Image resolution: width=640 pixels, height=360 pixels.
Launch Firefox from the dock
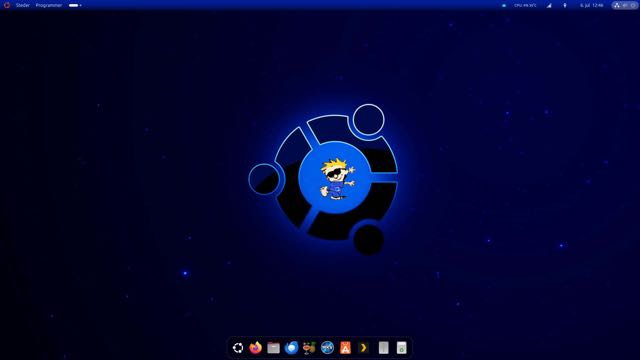point(256,348)
